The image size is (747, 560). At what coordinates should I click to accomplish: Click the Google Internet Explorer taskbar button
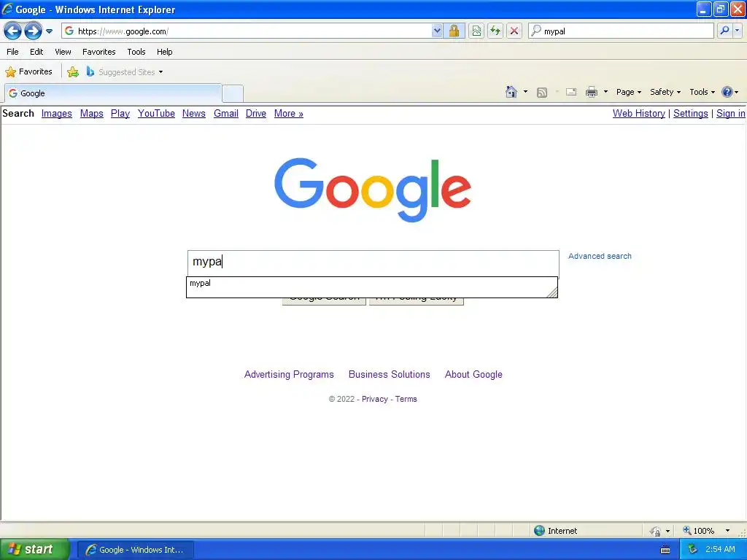[x=135, y=550]
